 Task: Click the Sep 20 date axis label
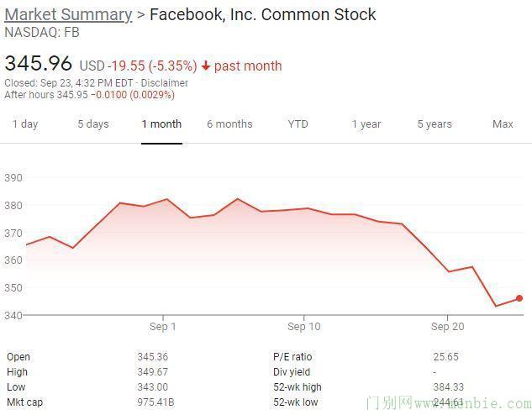(x=447, y=327)
